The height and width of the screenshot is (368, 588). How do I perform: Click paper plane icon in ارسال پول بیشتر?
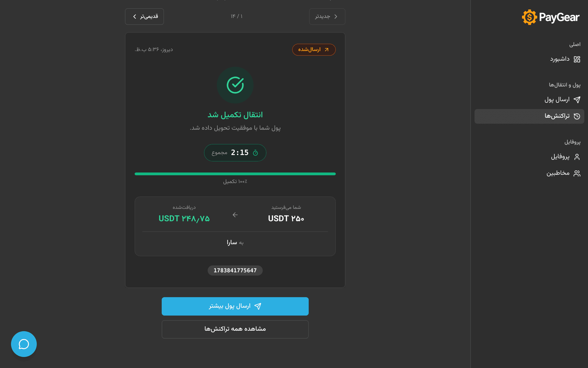(x=257, y=306)
